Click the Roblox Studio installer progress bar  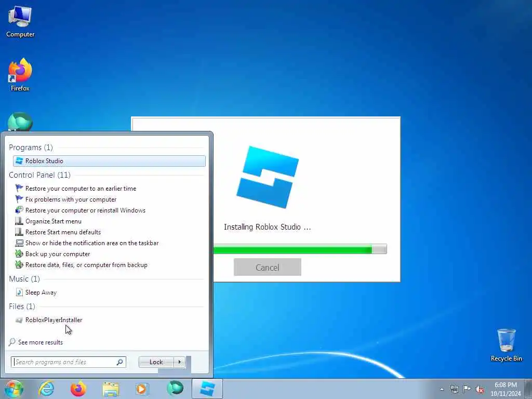tap(300, 249)
